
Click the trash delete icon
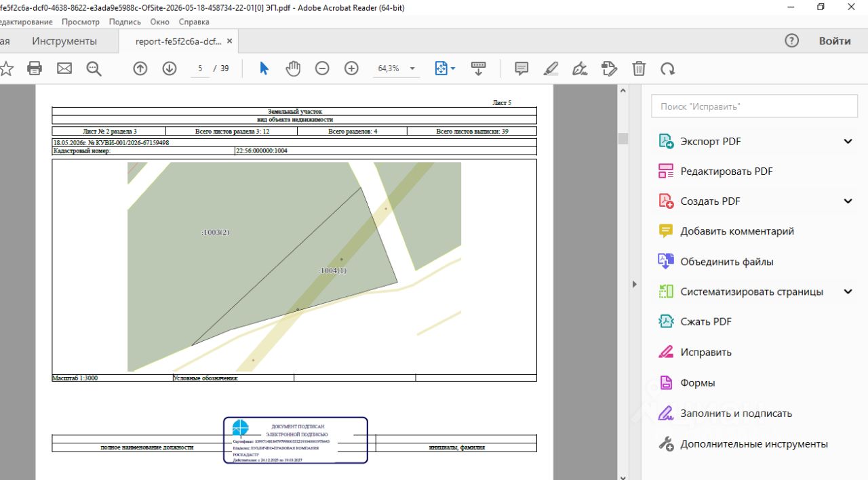pyautogui.click(x=639, y=68)
